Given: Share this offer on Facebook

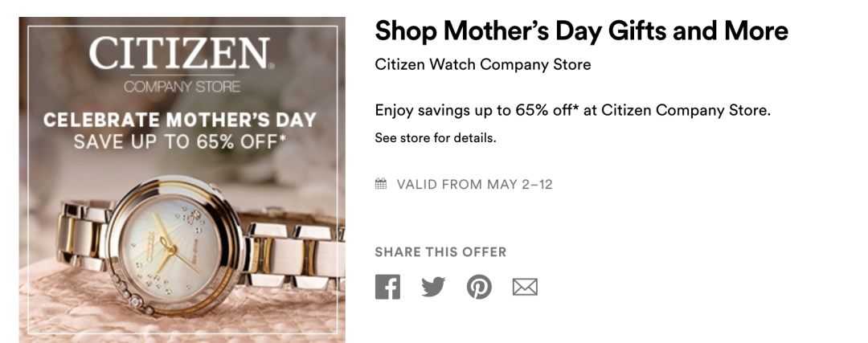Looking at the screenshot, I should (387, 287).
